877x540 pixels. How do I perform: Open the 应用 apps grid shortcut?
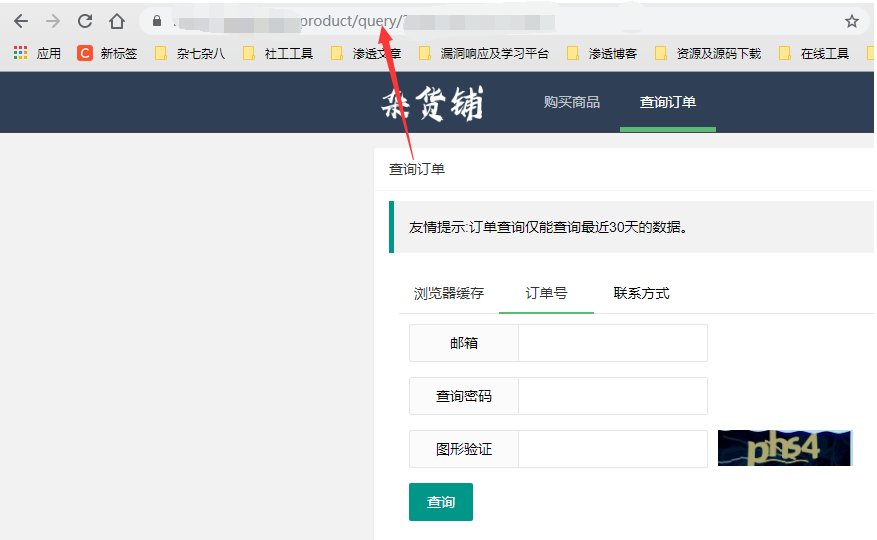click(37, 53)
